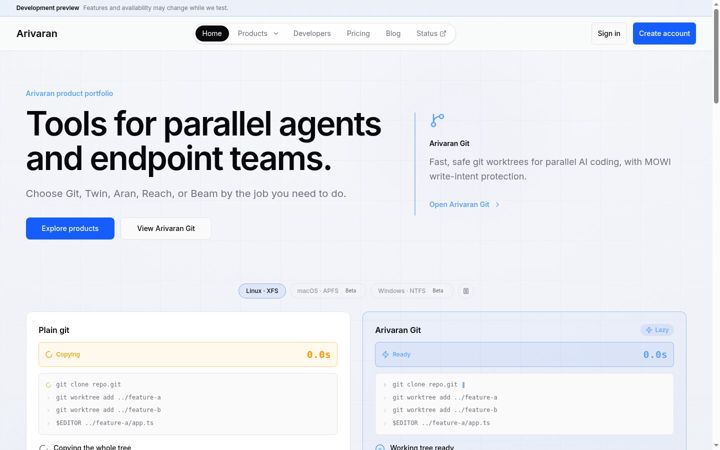Click the 'Arivaran product portfolio' label
The image size is (720, 450).
pos(69,93)
